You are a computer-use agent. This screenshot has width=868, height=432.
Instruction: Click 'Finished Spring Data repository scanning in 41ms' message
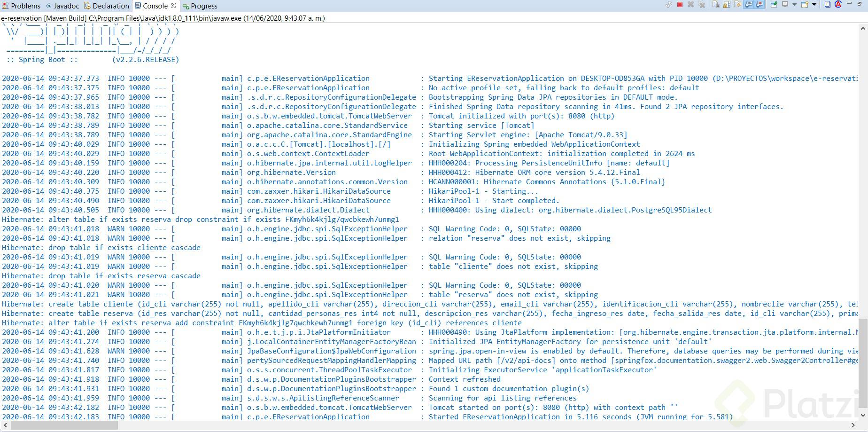tap(606, 107)
